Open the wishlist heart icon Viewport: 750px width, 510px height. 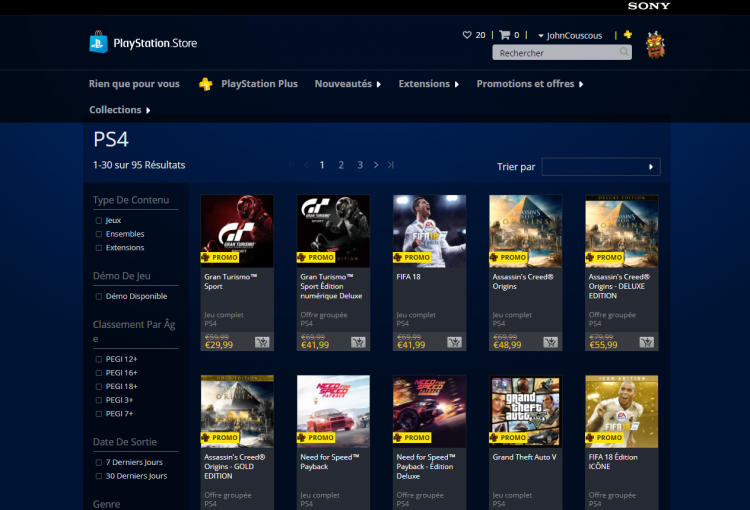pos(467,35)
